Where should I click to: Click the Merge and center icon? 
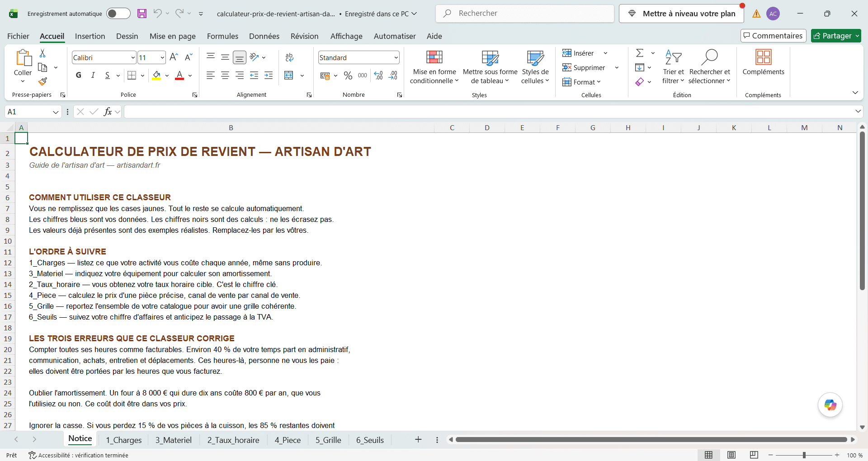pos(289,75)
